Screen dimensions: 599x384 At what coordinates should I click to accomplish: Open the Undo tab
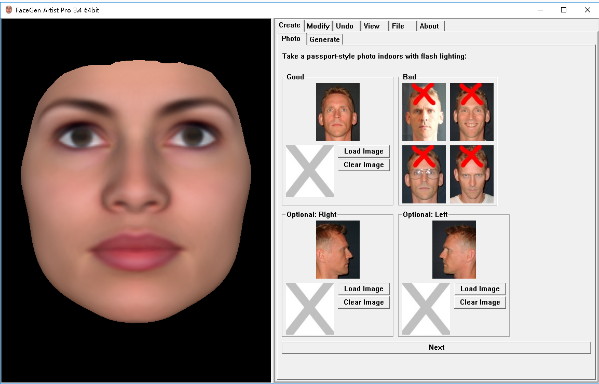tap(345, 26)
